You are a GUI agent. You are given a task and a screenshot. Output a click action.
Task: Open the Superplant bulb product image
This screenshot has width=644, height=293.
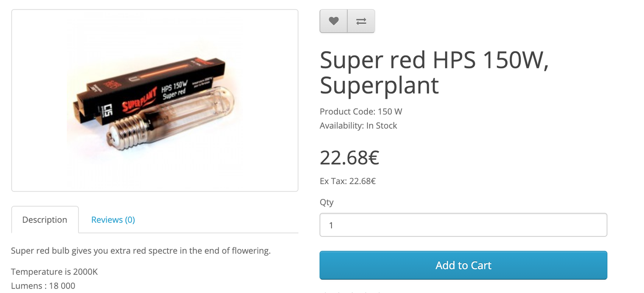[155, 100]
